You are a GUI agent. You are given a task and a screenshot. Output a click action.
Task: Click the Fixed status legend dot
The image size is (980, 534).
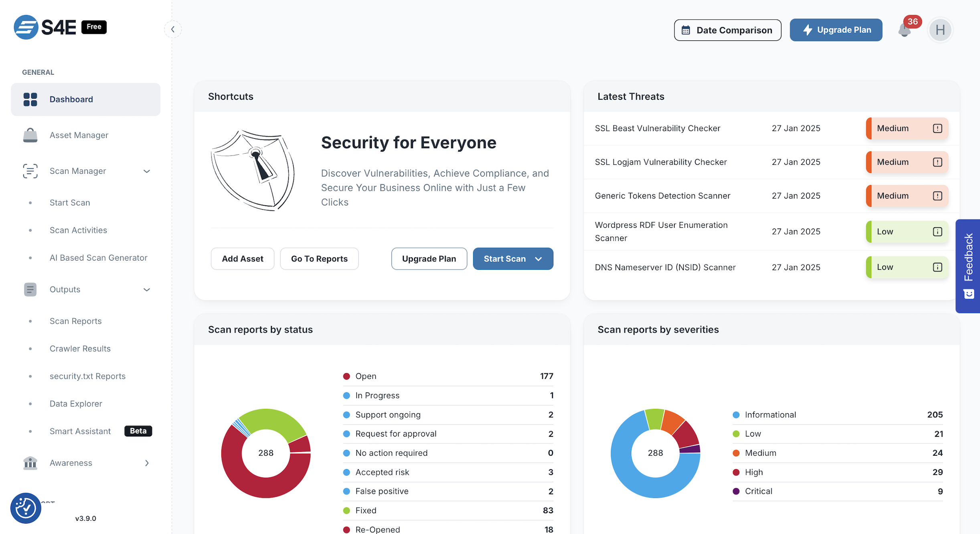346,511
